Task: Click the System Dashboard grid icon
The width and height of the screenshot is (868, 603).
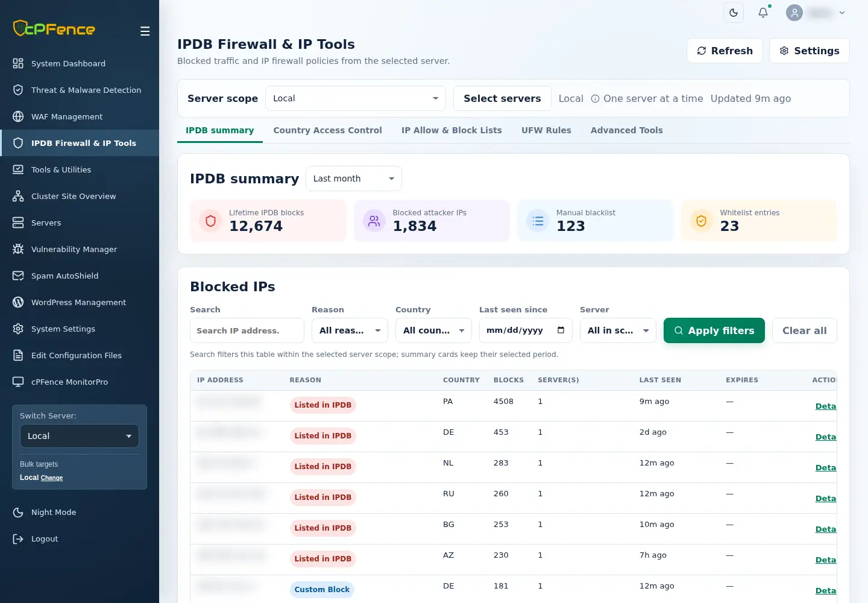Action: tap(18, 63)
